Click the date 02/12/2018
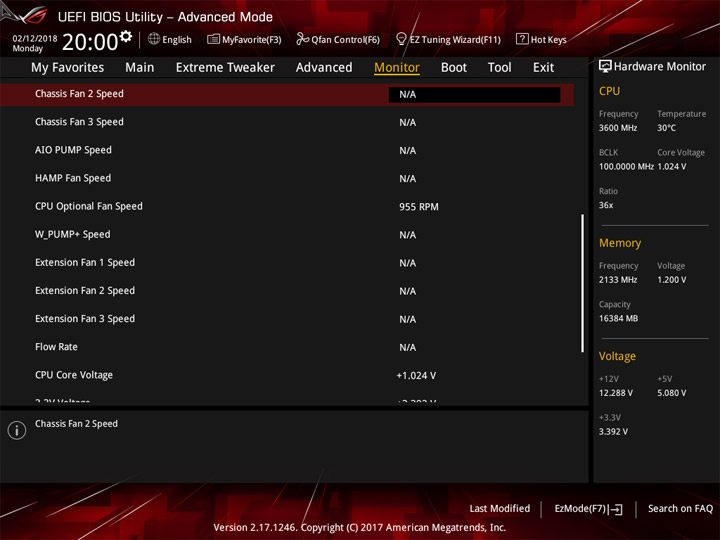The width and height of the screenshot is (720, 540). click(35, 39)
